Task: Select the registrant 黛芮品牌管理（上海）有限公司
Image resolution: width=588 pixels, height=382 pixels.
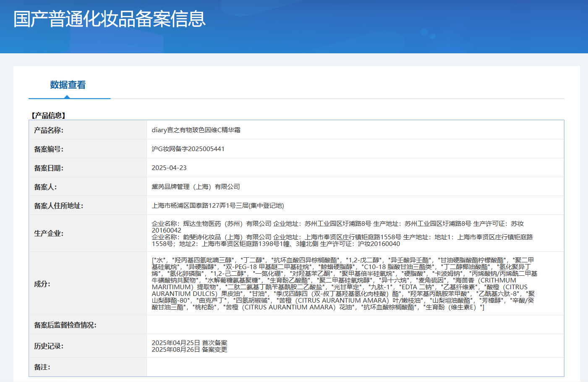Action: [x=196, y=187]
